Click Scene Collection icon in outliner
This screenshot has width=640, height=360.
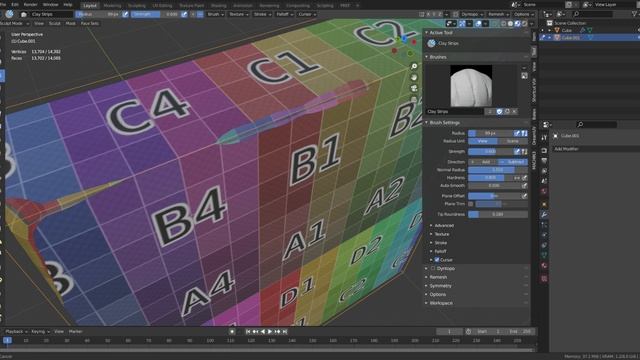[x=549, y=23]
